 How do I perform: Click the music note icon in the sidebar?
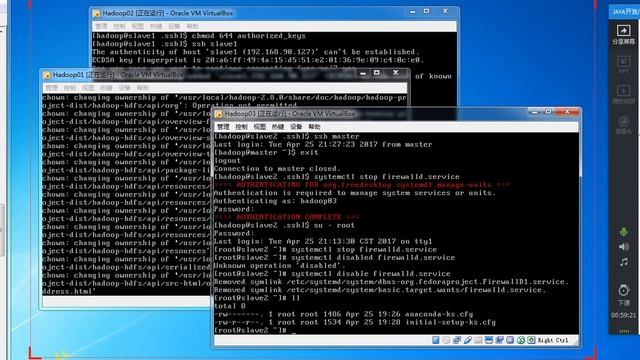coord(624,262)
